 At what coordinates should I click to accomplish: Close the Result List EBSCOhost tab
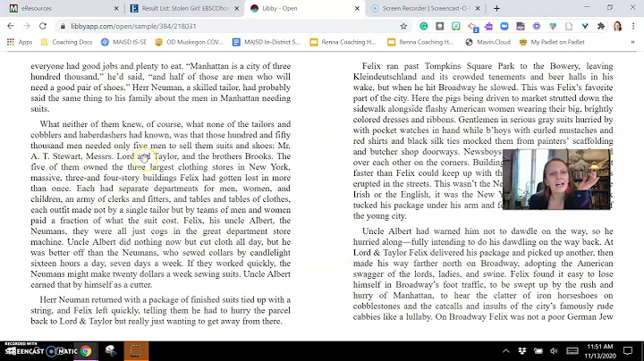coord(236,8)
